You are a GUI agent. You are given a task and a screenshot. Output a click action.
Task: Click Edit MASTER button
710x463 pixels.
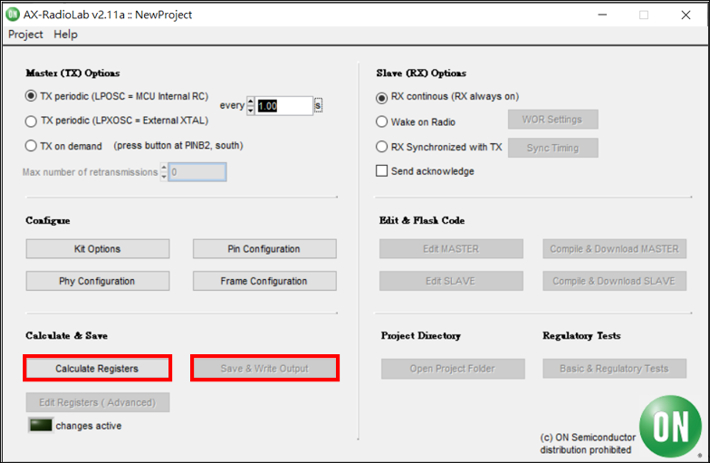[451, 249]
